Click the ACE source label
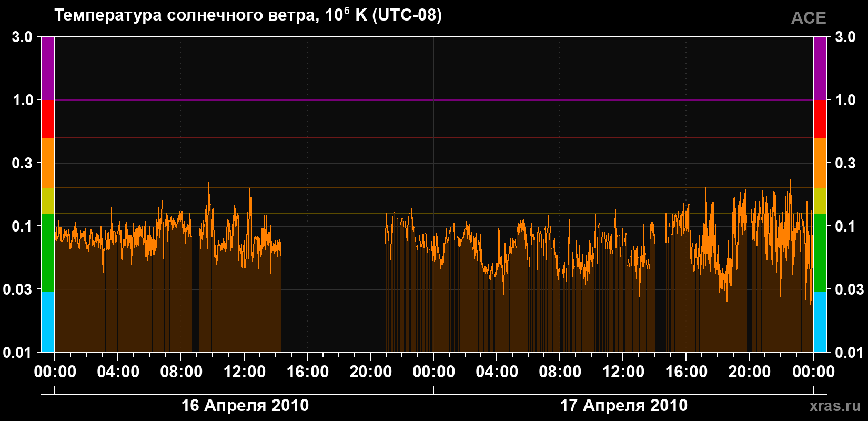Image resolution: width=868 pixels, height=421 pixels. coord(809,18)
